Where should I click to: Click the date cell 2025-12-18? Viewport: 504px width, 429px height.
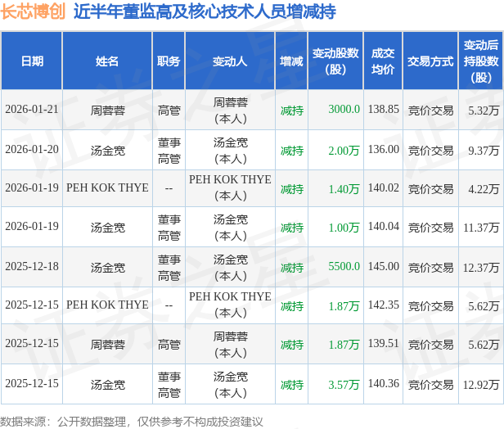pyautogui.click(x=32, y=266)
